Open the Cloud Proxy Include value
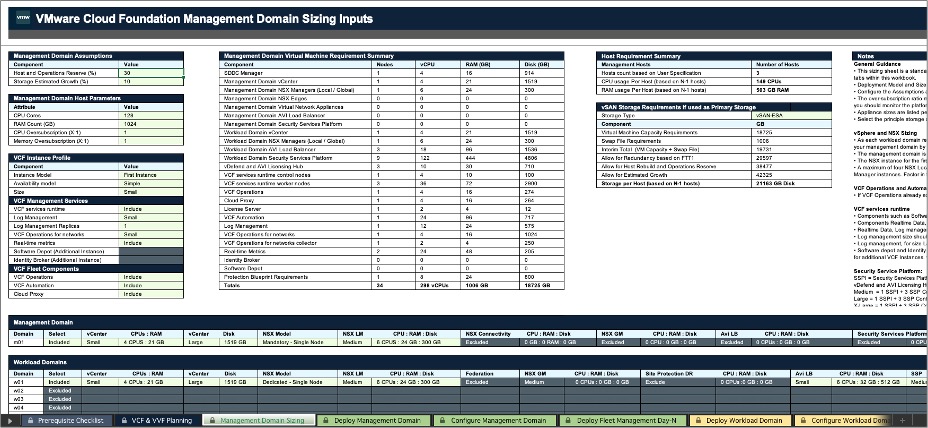This screenshot has width=928, height=428. pyautogui.click(x=151, y=294)
